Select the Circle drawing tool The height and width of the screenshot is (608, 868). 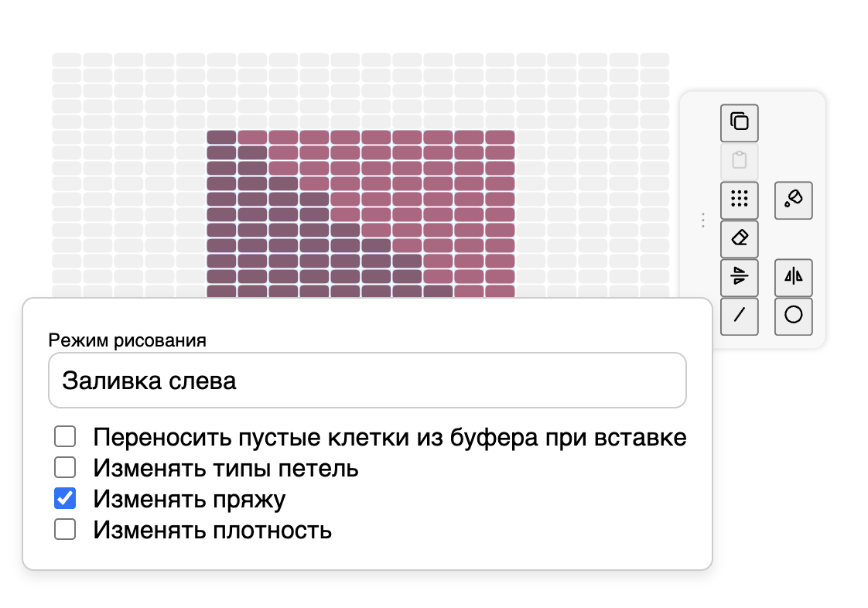coord(793,316)
